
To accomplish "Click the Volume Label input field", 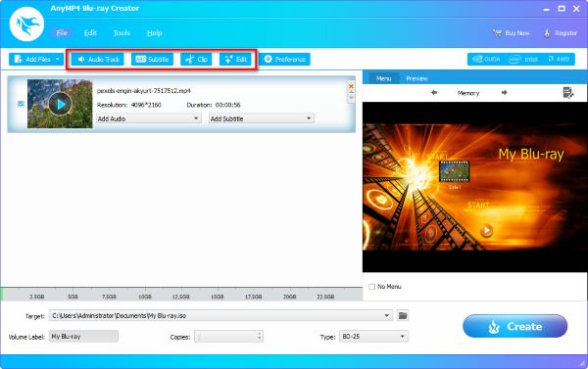I will point(83,337).
